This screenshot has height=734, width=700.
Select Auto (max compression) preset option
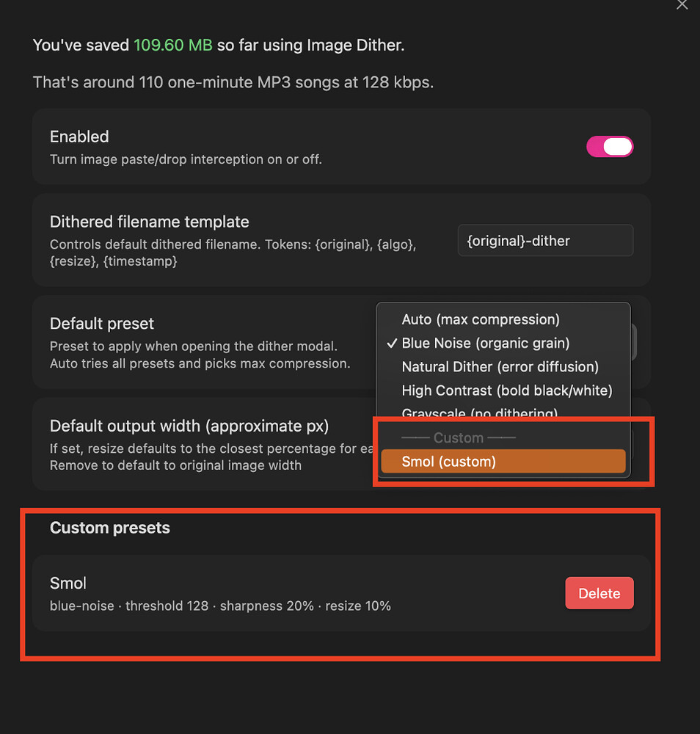coord(481,319)
